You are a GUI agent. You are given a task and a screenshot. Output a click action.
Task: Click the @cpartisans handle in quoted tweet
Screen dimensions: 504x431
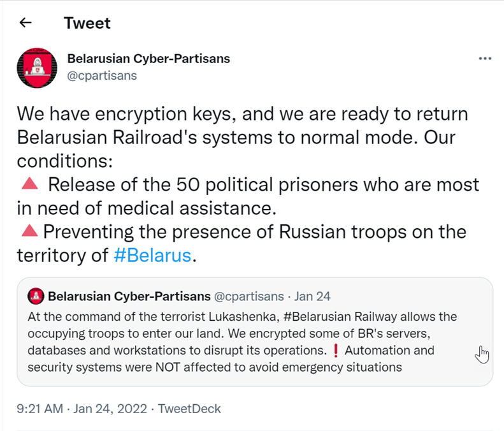[249, 296]
